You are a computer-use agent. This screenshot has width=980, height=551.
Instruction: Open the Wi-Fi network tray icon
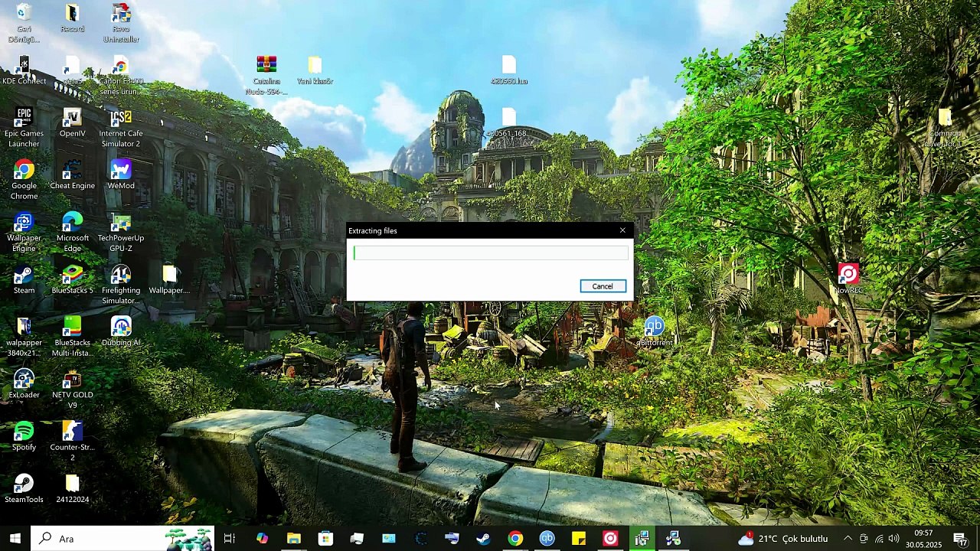(879, 539)
